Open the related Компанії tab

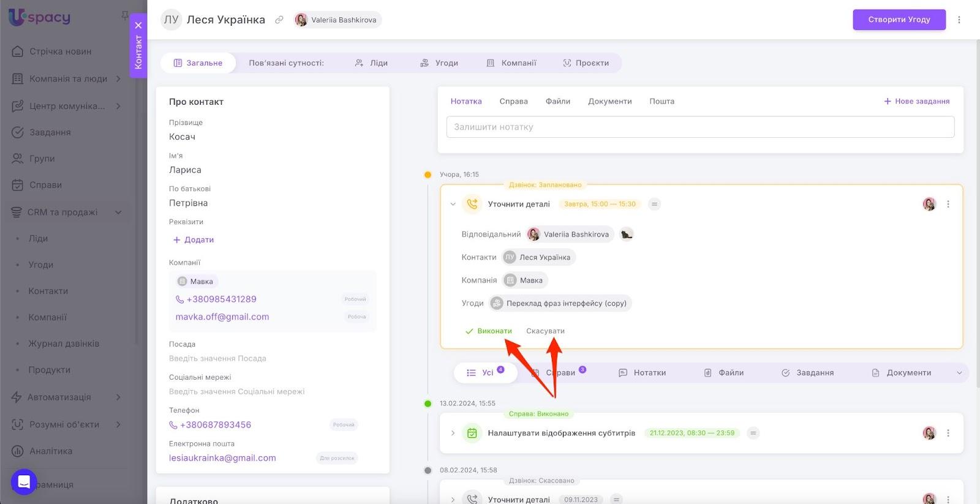pyautogui.click(x=511, y=63)
